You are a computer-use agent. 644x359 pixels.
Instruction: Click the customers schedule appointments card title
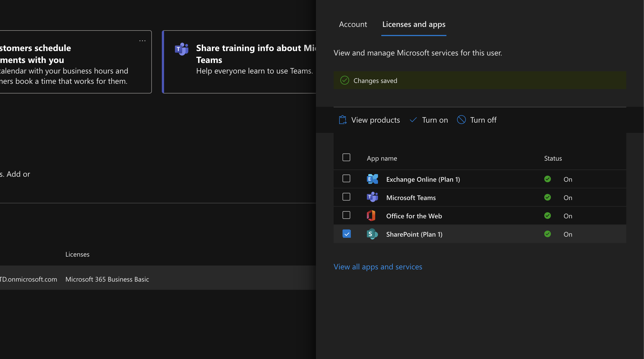(x=35, y=54)
